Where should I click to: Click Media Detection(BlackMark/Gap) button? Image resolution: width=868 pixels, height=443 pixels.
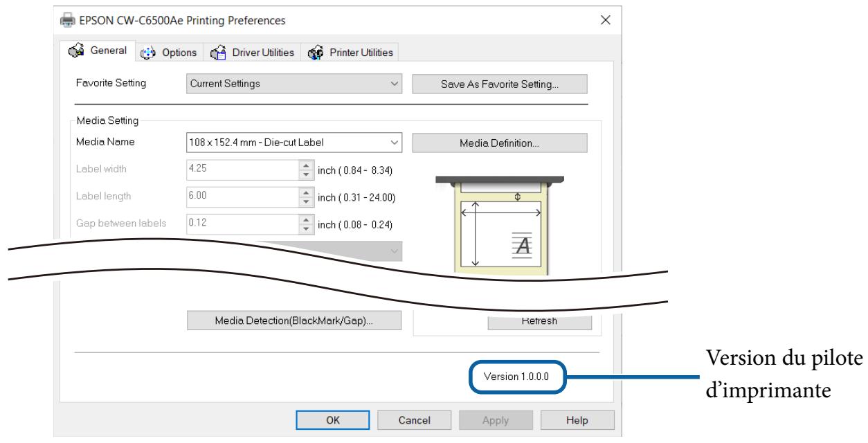tap(295, 321)
